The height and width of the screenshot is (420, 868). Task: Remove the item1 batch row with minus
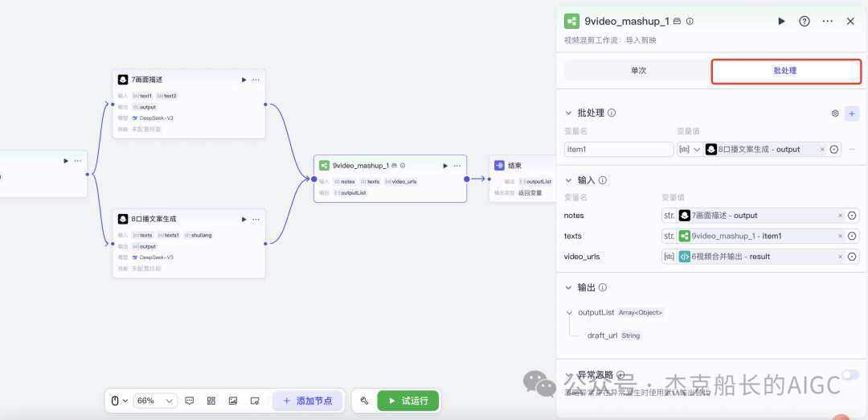(851, 150)
